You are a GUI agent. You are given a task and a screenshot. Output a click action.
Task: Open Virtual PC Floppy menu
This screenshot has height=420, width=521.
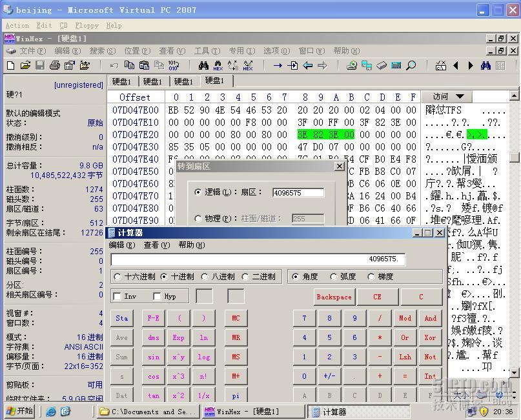point(87,26)
